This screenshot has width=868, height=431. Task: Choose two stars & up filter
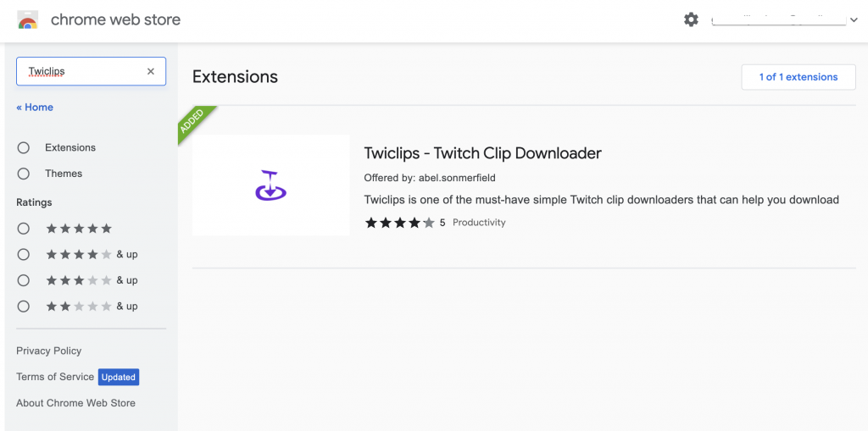coord(23,306)
